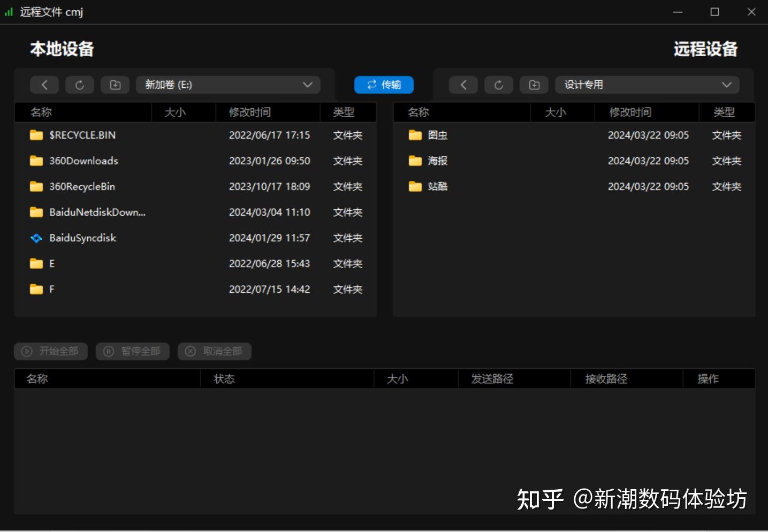Viewport: 768px width, 532px height.
Task: Minimize the 远程文件 window
Action: click(x=678, y=12)
